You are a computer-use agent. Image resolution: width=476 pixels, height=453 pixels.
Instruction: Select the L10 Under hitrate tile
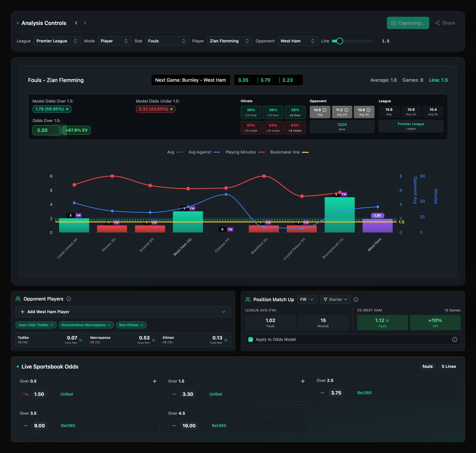point(251,127)
